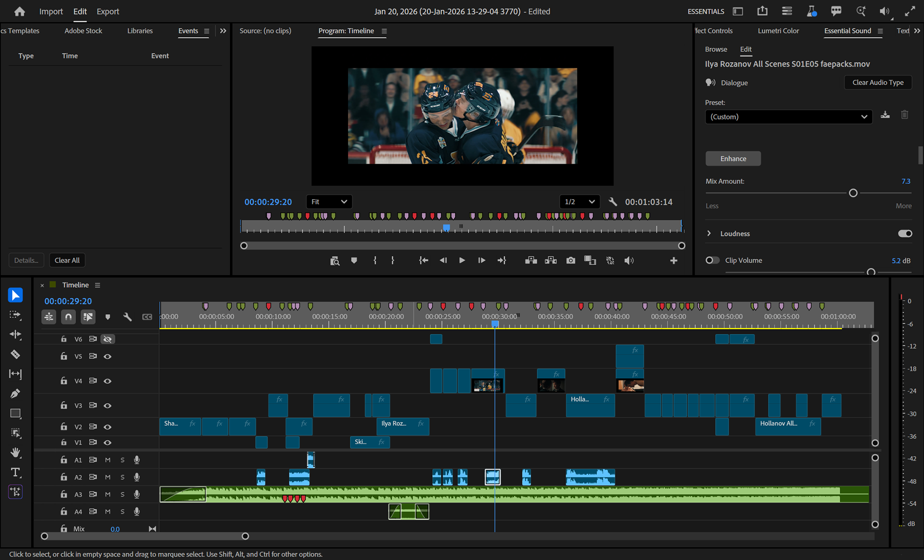
Task: Switch to the Lumetri Color tab
Action: point(778,31)
